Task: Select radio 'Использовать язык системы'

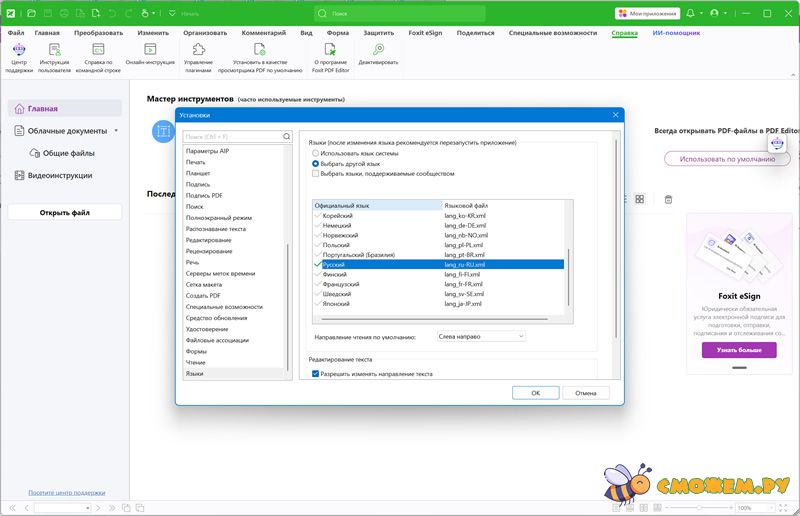Action: pos(317,153)
